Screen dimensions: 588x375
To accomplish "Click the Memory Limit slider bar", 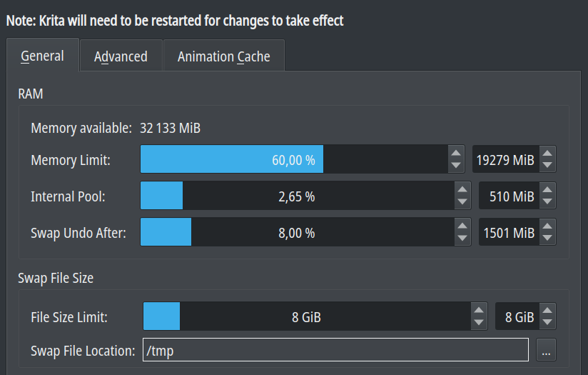I will pos(293,159).
